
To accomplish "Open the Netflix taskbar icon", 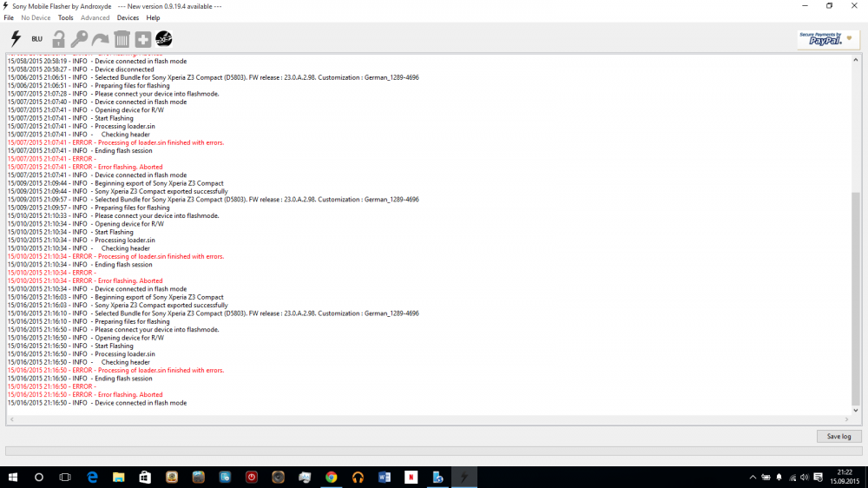I will pos(411,477).
